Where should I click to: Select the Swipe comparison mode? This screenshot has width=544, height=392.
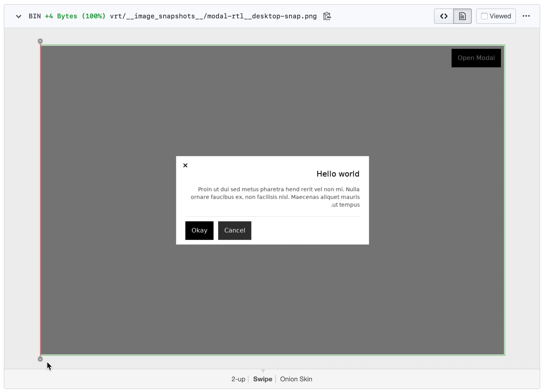pos(262,379)
